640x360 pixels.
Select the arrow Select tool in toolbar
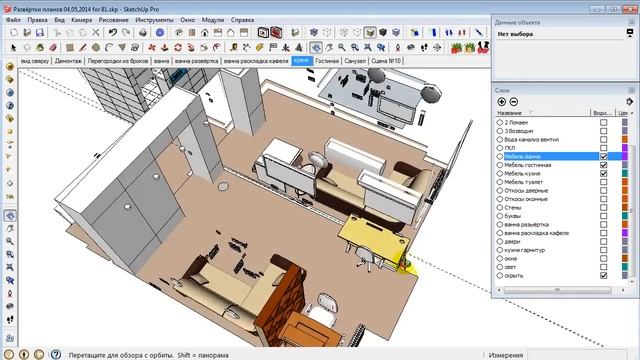click(13, 48)
